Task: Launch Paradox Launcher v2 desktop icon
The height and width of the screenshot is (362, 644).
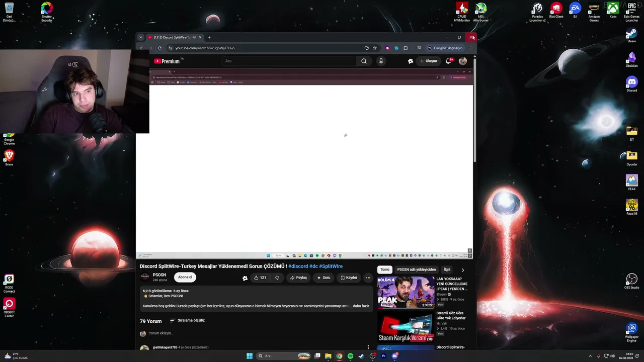Action: pos(537,12)
